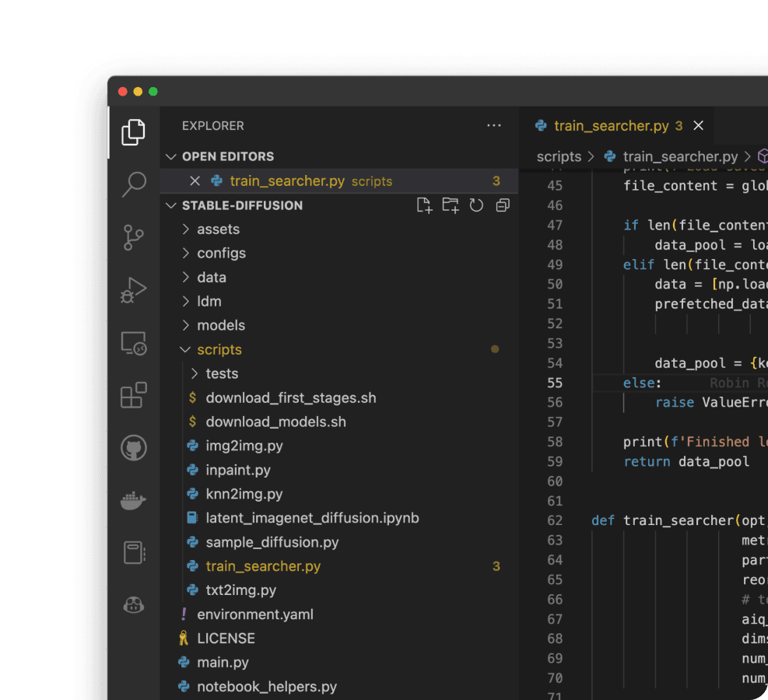Open Explorer more actions ellipsis menu

coord(493,126)
